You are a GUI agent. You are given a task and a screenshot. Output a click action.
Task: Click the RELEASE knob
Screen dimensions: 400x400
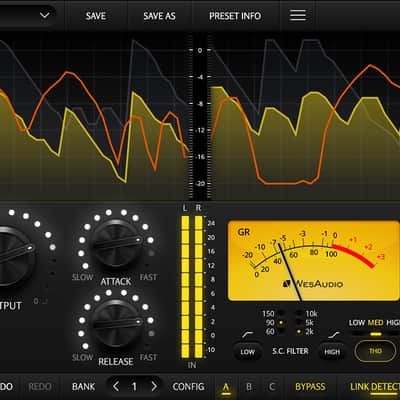click(x=116, y=324)
